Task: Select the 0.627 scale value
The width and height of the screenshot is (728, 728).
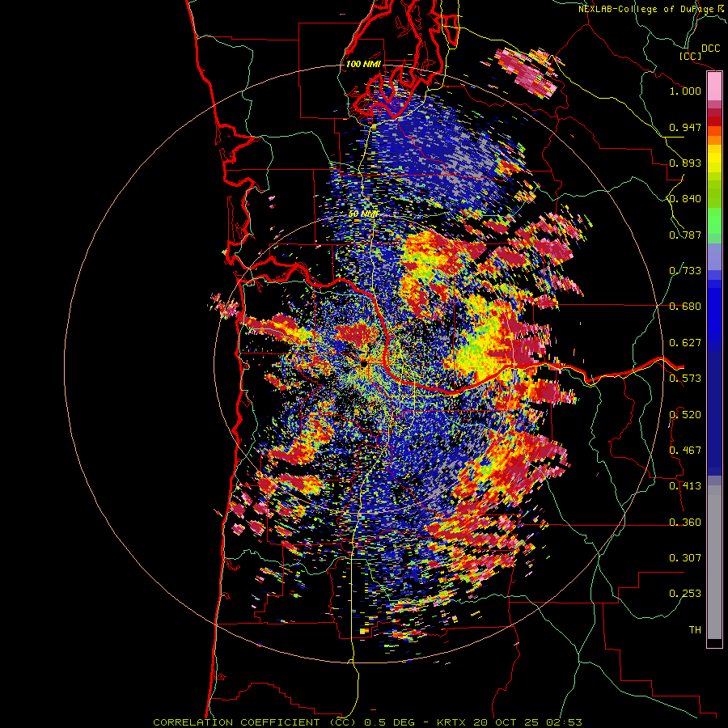Action: pos(685,343)
